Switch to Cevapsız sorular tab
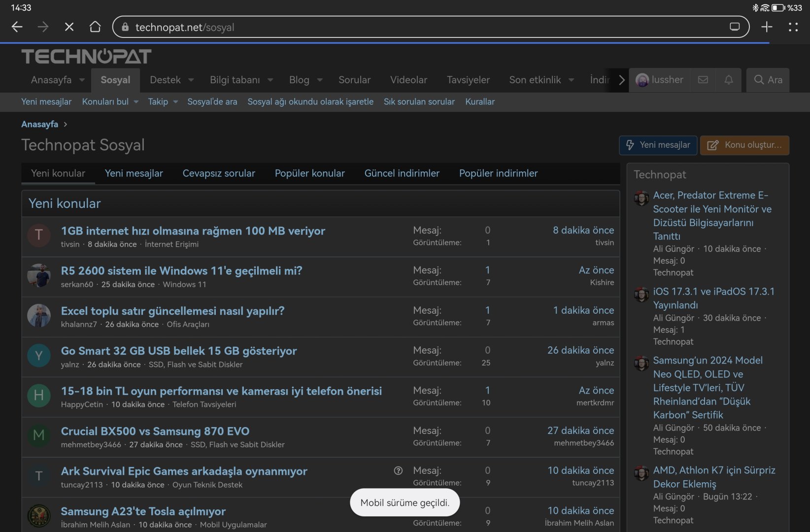Viewport: 810px width, 532px height. [x=219, y=173]
